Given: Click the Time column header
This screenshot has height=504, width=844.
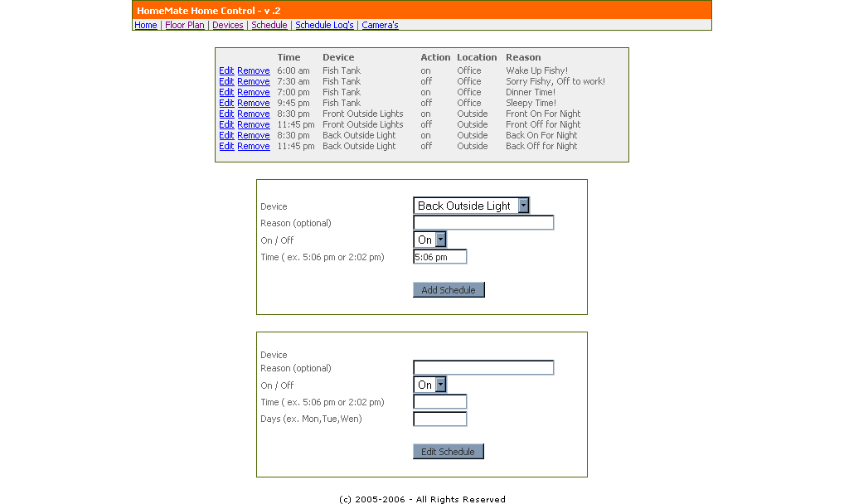Looking at the screenshot, I should pos(289,57).
